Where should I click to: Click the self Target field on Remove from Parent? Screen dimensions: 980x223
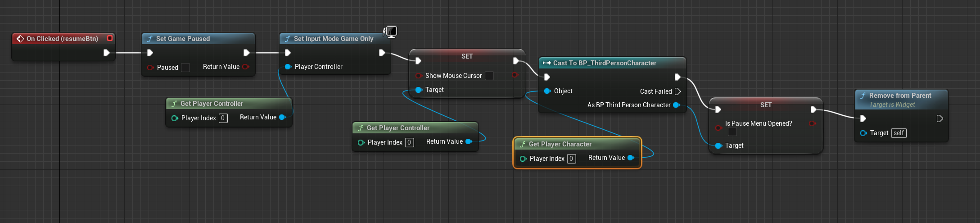pyautogui.click(x=899, y=133)
